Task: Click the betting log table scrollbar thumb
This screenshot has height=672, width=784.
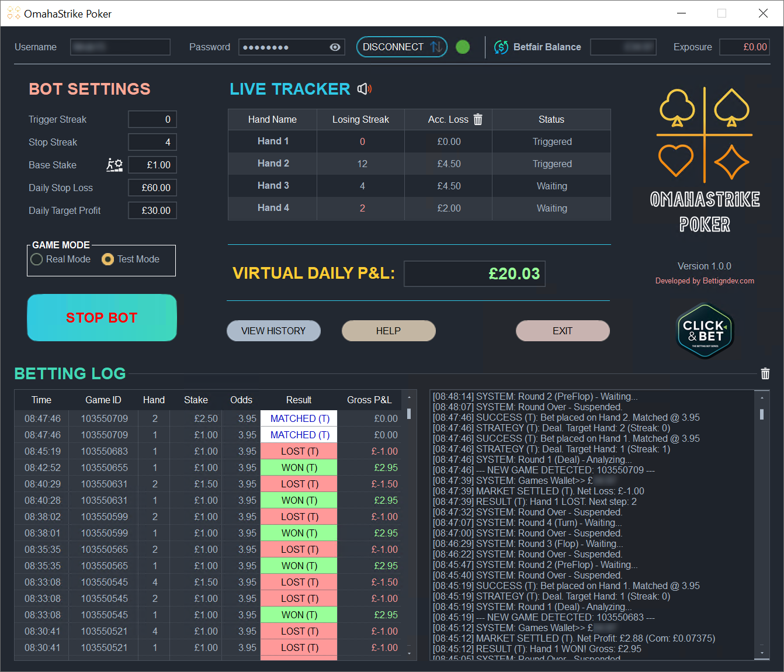Action: tap(409, 414)
